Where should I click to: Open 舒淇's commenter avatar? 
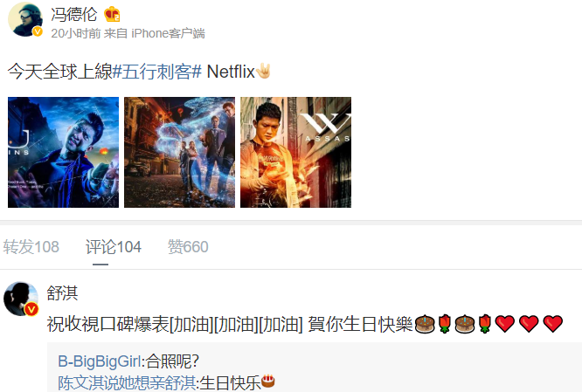(x=21, y=299)
